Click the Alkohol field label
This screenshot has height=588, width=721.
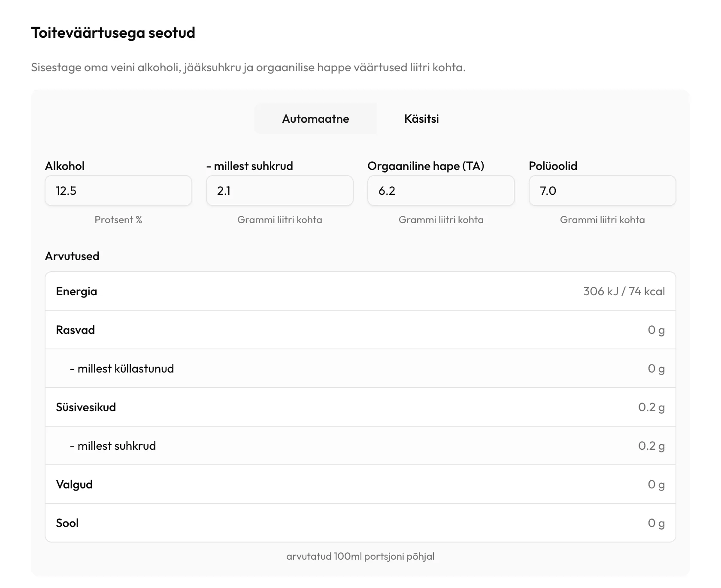click(65, 166)
